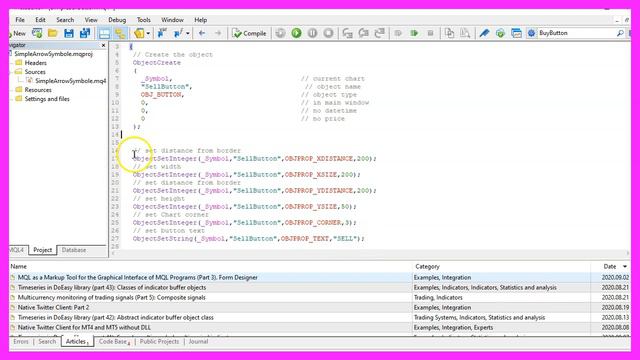Click the grey profiling stop square icon
The image size is (640, 360).
point(430,33)
